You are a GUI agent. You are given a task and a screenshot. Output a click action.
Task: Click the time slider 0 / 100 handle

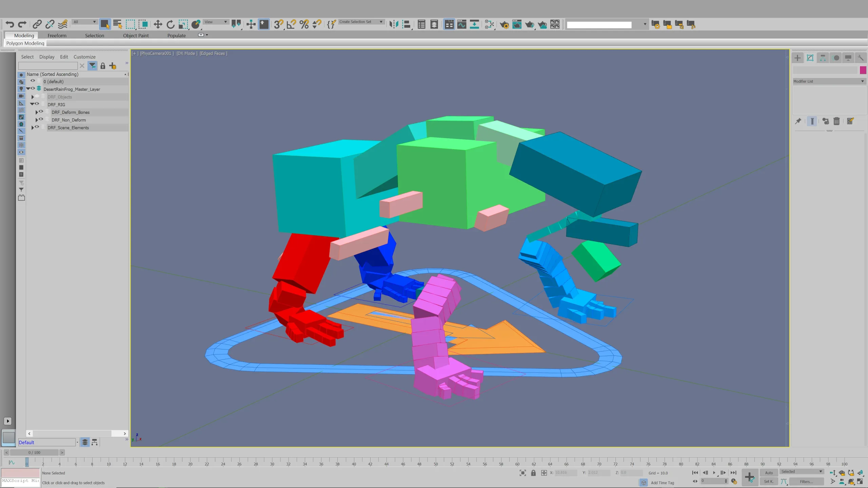pos(34,452)
